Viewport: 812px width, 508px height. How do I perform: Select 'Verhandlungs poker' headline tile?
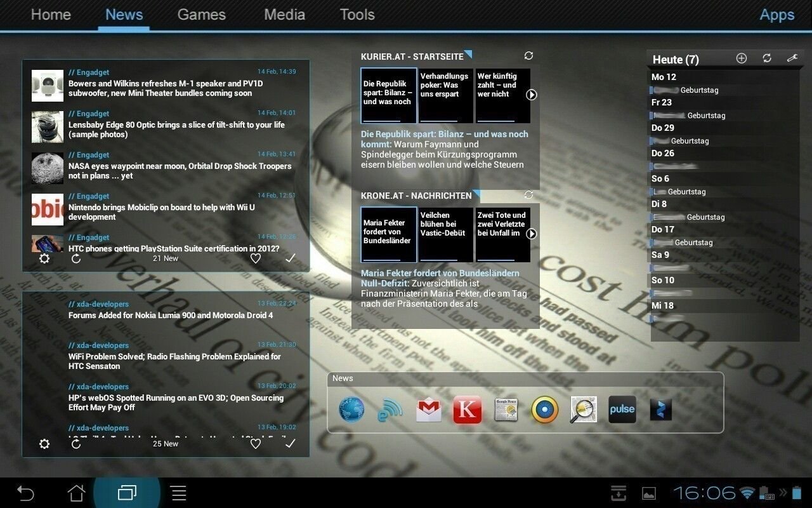click(x=446, y=95)
